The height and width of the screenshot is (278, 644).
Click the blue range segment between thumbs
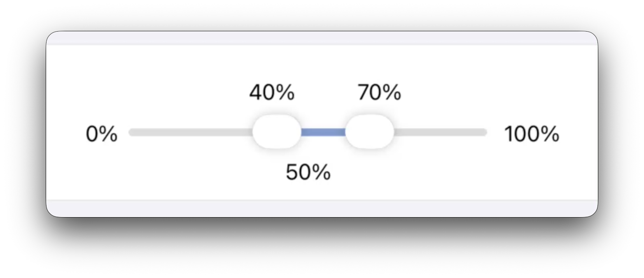click(323, 132)
